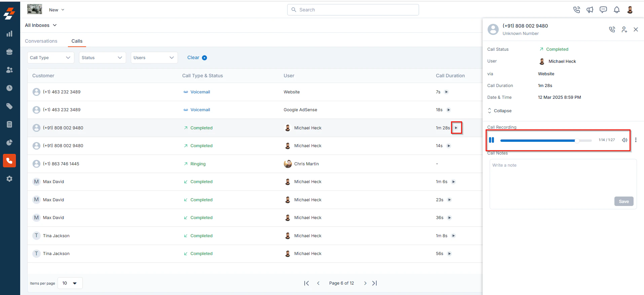Viewport: 644px width, 295px height.
Task: Click the workspace thumbnail image in top bar
Action: coord(35,9)
